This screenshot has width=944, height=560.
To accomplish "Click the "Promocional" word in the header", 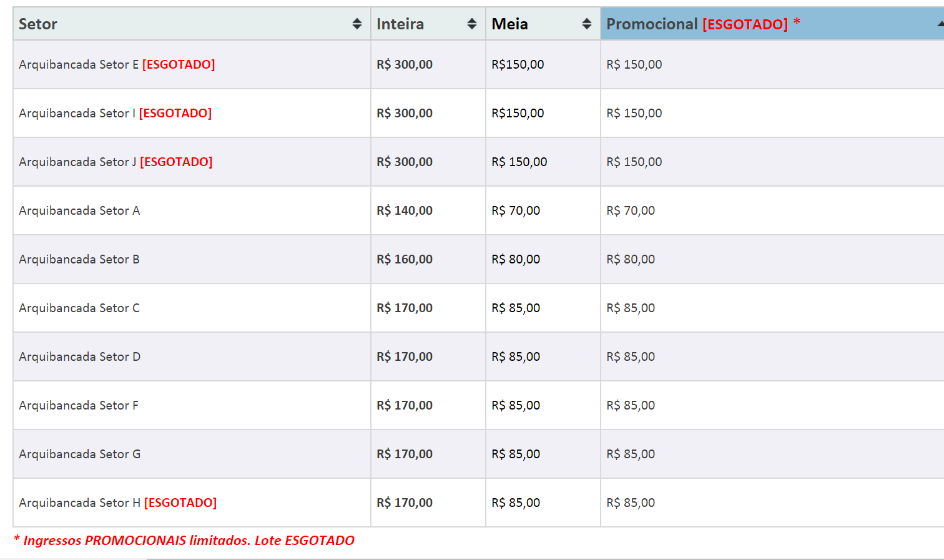I will (x=652, y=24).
